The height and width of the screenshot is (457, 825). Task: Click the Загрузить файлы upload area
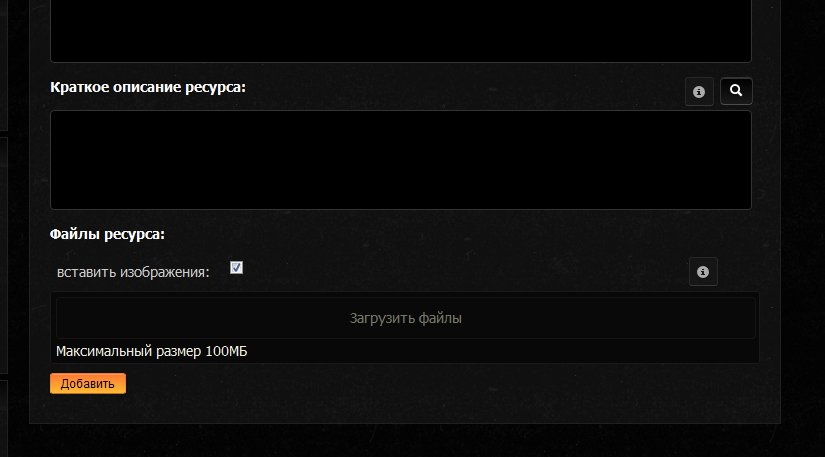tap(406, 318)
